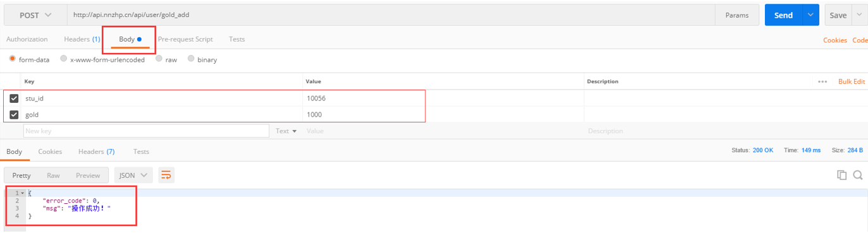Viewport: 868px width, 236px height.
Task: Select x-www-form-urlencoded radio option
Action: click(x=63, y=59)
